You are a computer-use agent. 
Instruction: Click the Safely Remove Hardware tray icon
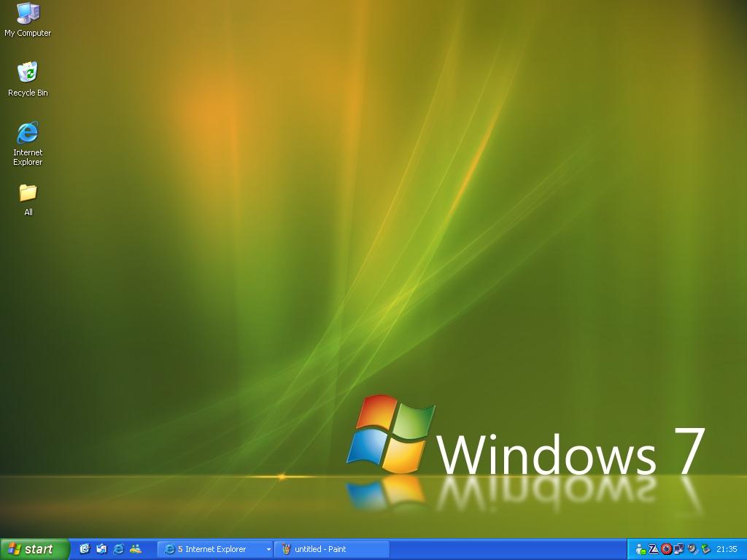[705, 550]
